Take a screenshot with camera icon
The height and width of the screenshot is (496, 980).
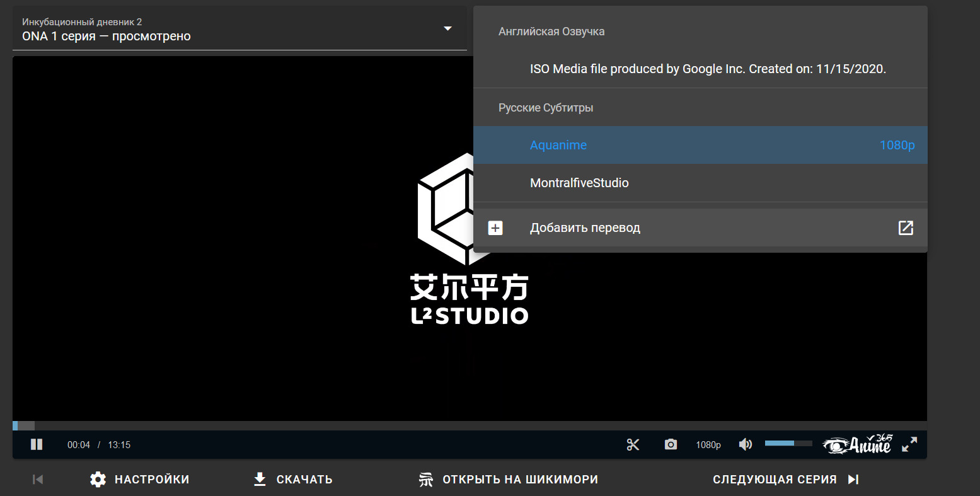coord(671,444)
